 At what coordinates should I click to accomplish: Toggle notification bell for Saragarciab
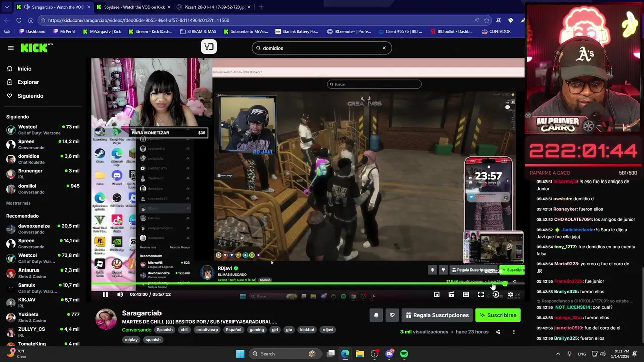point(376,315)
